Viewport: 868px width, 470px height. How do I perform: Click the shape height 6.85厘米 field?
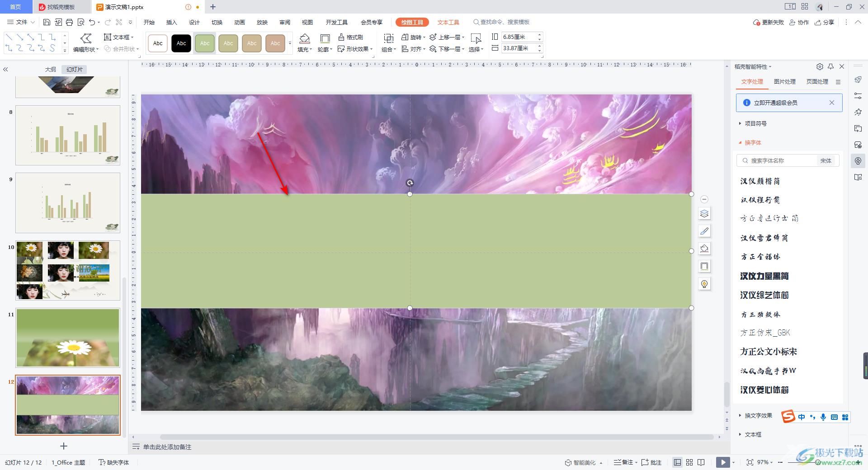point(519,37)
